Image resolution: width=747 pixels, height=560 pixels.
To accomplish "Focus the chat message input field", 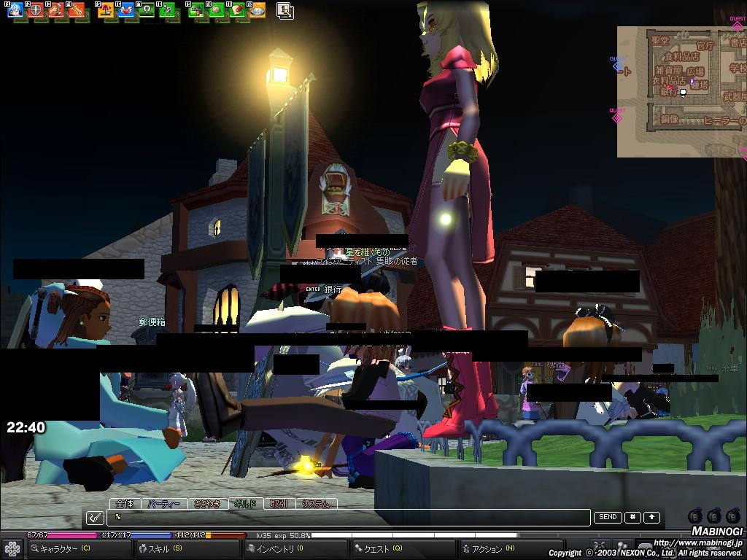I will (x=348, y=518).
